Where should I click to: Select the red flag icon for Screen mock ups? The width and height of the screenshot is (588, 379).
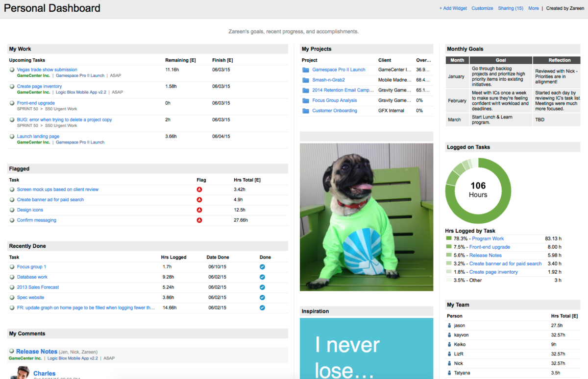(x=199, y=189)
